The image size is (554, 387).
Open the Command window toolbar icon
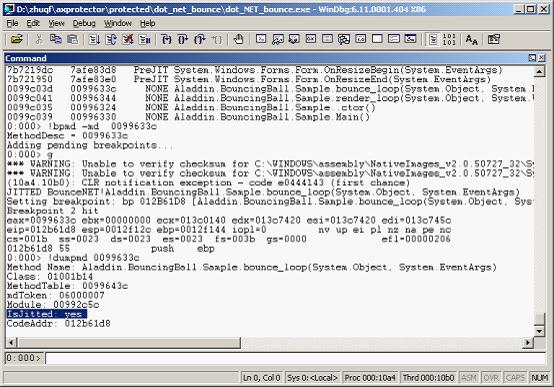pyautogui.click(x=261, y=39)
